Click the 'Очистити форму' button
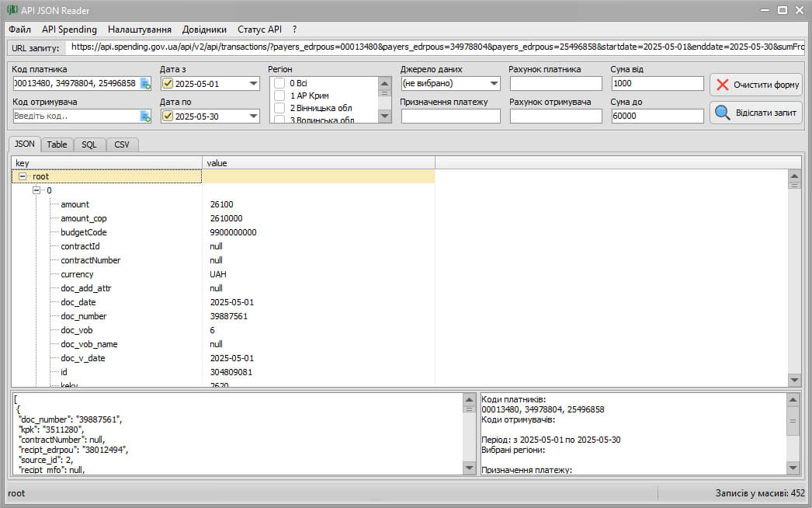Image resolution: width=812 pixels, height=508 pixels. click(x=756, y=85)
